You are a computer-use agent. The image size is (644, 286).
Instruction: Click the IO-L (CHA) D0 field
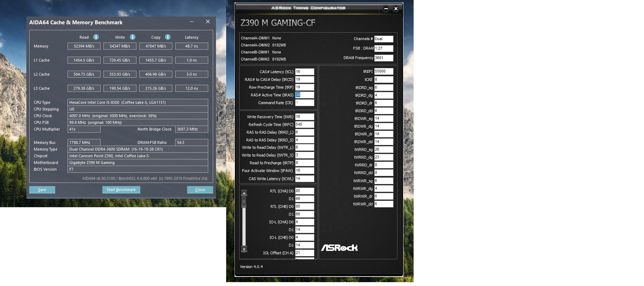coord(305,222)
